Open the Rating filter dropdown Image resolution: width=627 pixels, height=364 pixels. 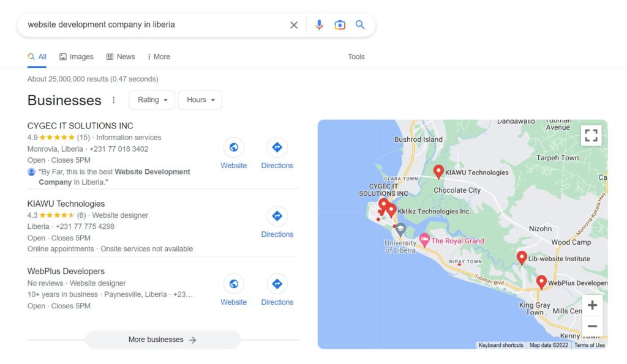(x=152, y=100)
